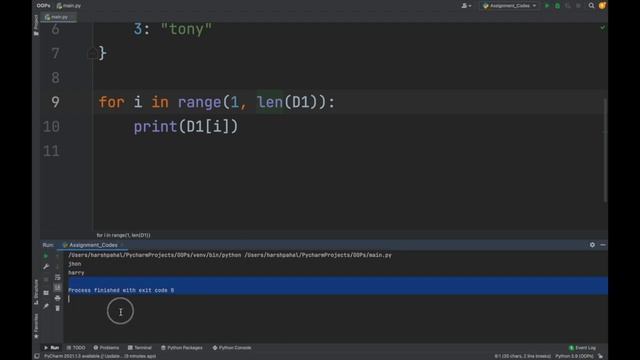Rerun program with green arrow in Run panel
The height and width of the screenshot is (360, 640).
click(46, 256)
